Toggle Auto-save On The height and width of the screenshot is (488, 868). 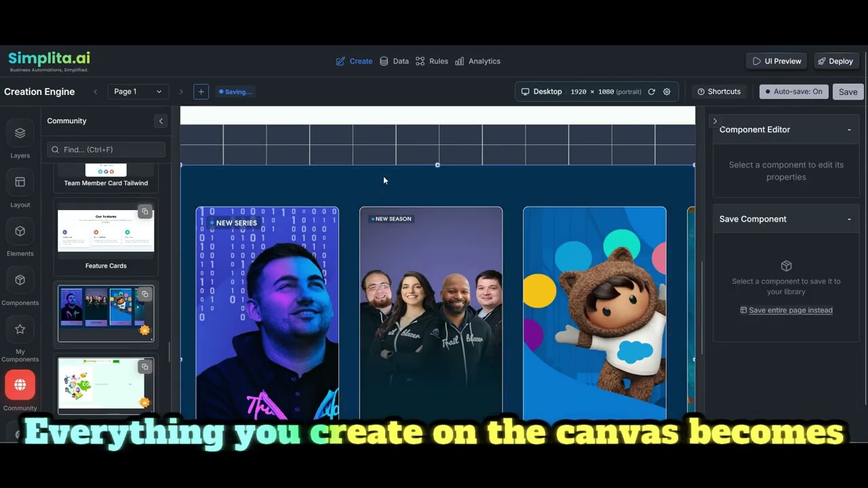[793, 91]
